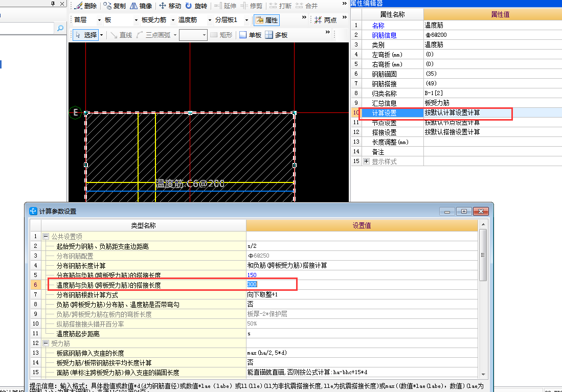Maximize the 计算参数设置 dialog
562x392 pixels.
(x=464, y=212)
